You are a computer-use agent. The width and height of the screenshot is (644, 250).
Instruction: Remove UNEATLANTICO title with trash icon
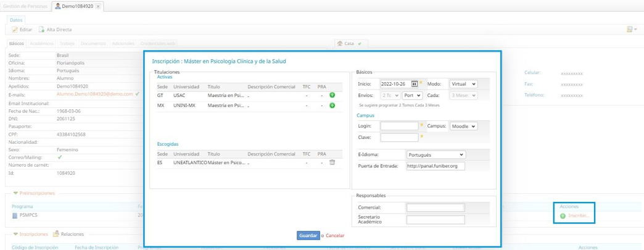coord(332,162)
